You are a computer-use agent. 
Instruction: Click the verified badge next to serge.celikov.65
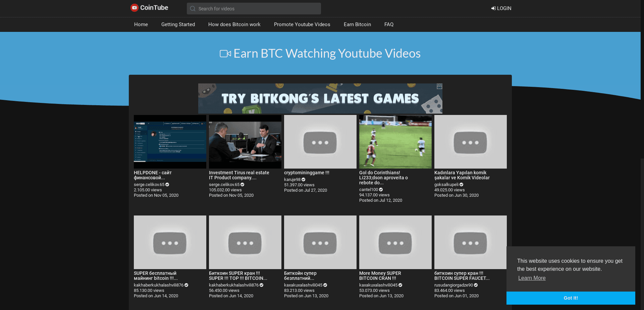[167, 184]
